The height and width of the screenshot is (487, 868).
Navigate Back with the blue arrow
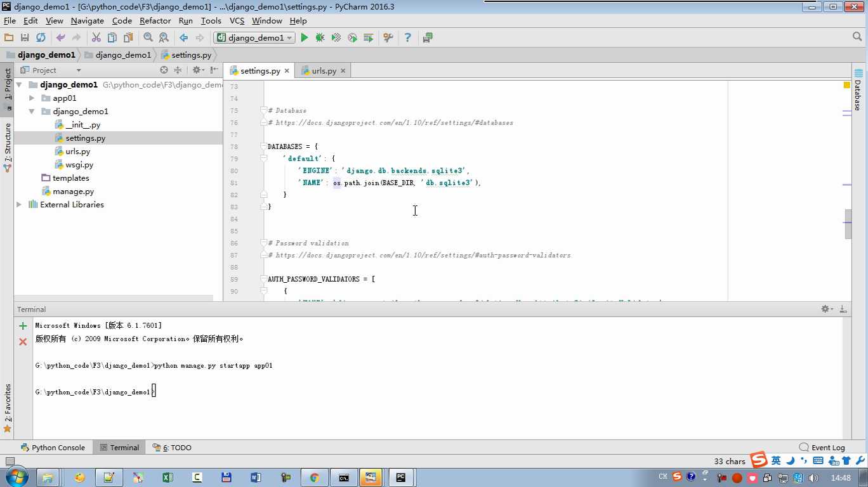point(183,38)
